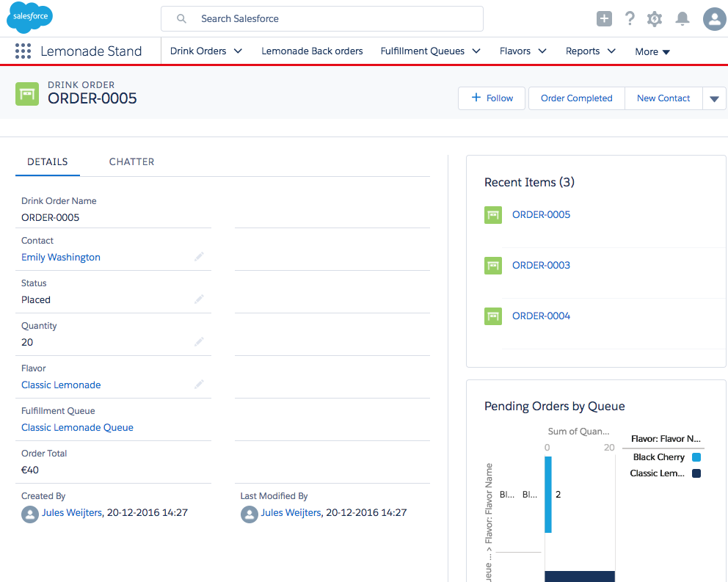728x582 pixels.
Task: Edit the Status field pencil icon
Action: [199, 299]
